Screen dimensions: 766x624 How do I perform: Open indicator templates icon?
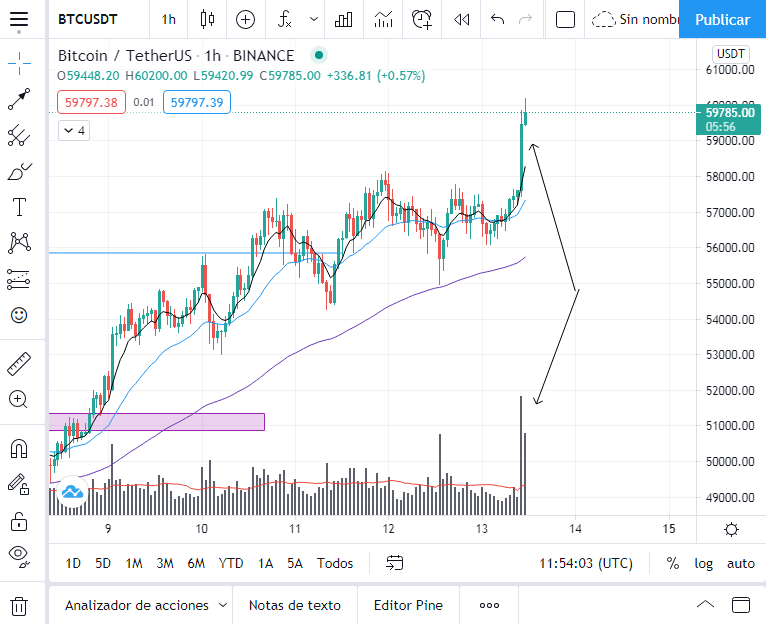[x=383, y=20]
